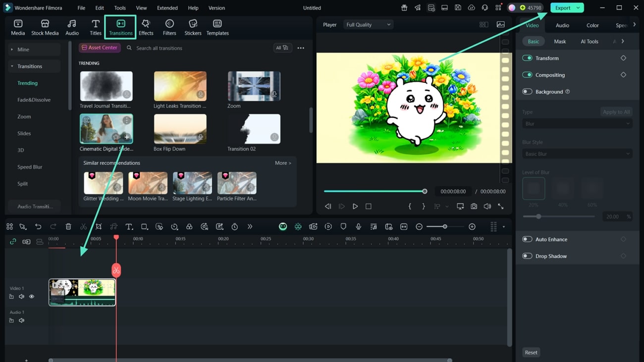The height and width of the screenshot is (362, 644).
Task: Toggle the Compositing switch
Action: (x=527, y=75)
